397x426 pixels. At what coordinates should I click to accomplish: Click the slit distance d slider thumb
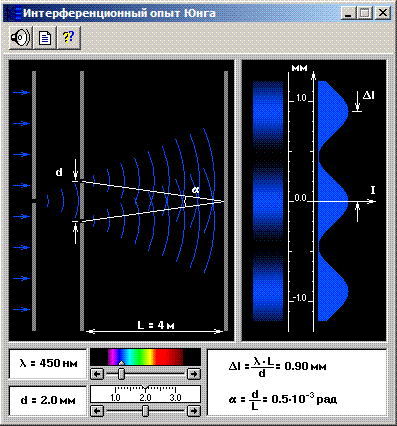coord(145,411)
